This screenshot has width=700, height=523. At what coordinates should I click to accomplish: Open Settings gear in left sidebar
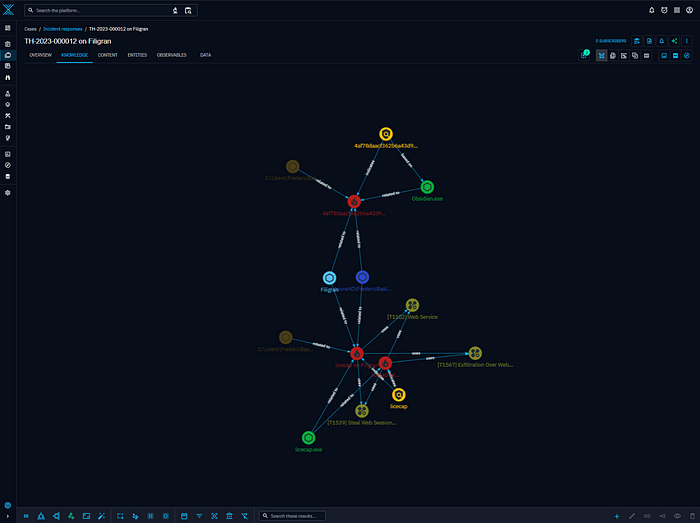[8, 192]
